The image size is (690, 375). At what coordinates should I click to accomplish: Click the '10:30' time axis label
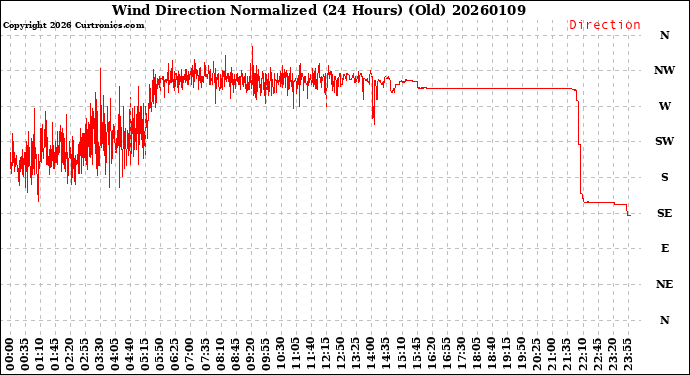pyautogui.click(x=281, y=354)
